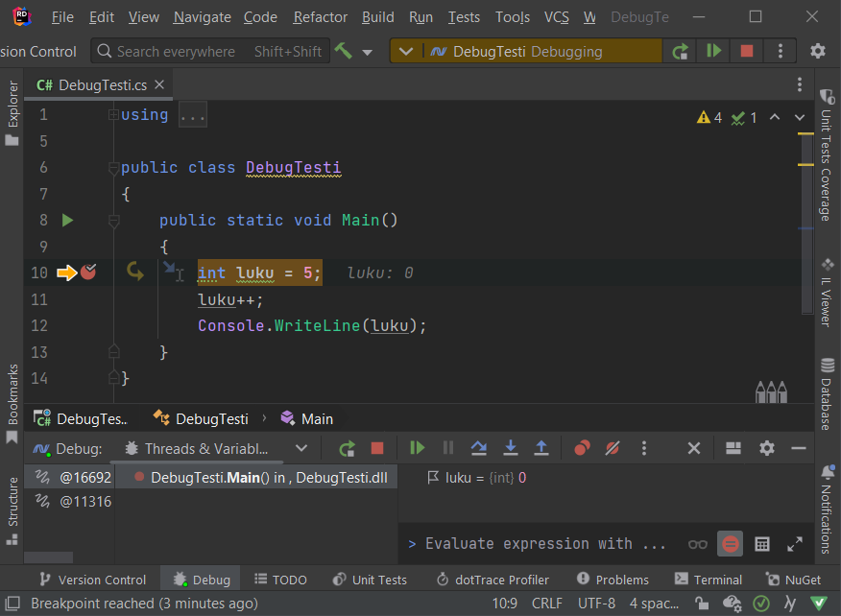Mute breakpoints in the debug toolbar
The image size is (841, 616).
pos(613,447)
